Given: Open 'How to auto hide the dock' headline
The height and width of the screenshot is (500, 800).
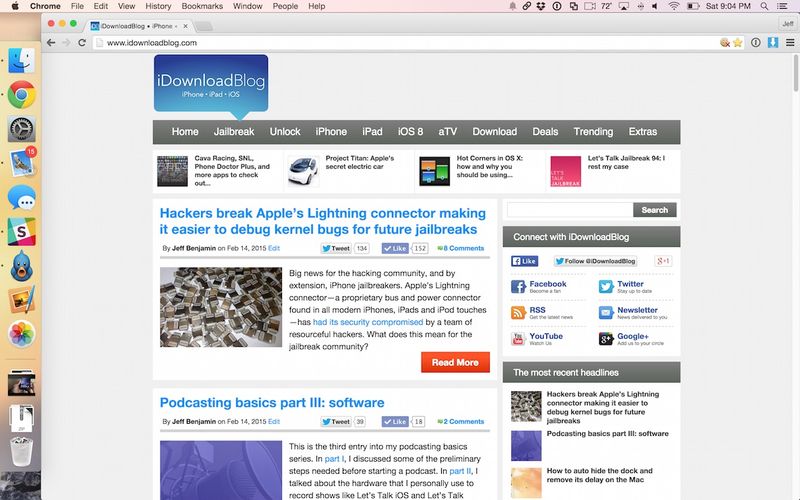Looking at the screenshot, I should [x=599, y=476].
